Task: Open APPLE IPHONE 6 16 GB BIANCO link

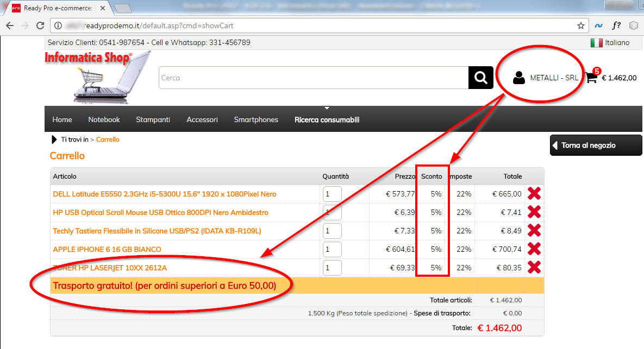Action: [107, 249]
